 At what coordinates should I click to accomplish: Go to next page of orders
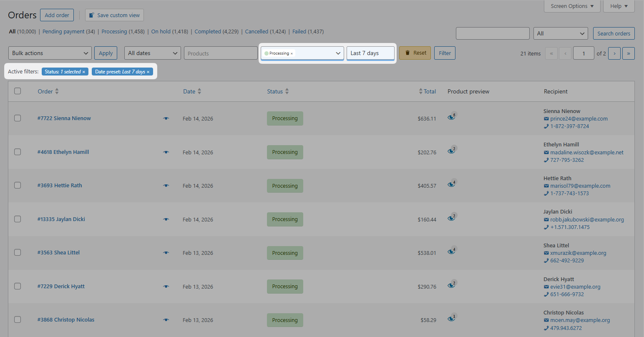click(614, 53)
